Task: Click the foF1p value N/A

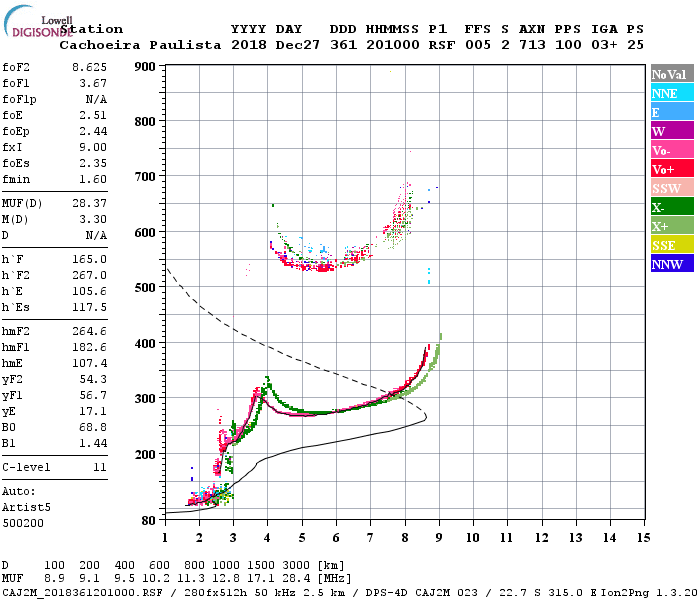Action: coord(96,99)
